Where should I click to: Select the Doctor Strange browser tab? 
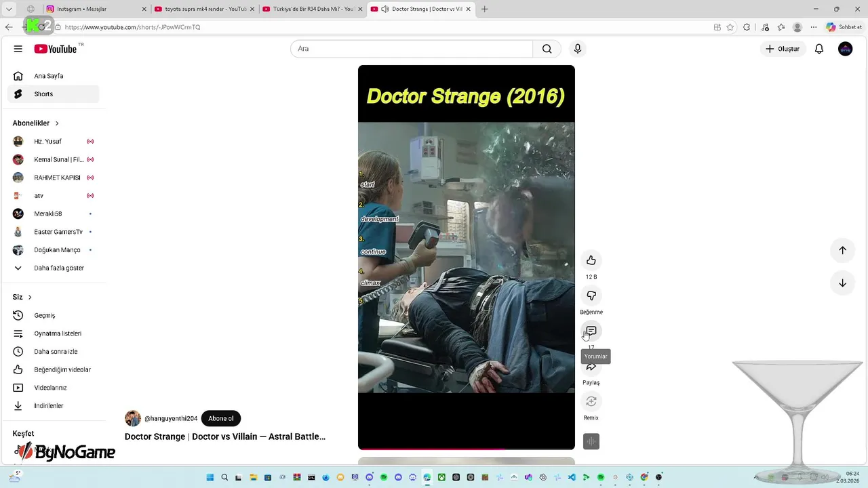[420, 9]
